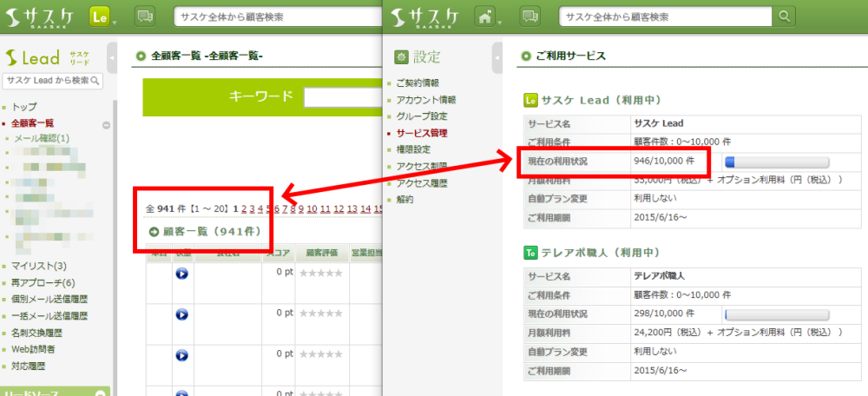Expand the dropdown arrow beside Le icon
Screen dimensions: 868x396
click(115, 23)
